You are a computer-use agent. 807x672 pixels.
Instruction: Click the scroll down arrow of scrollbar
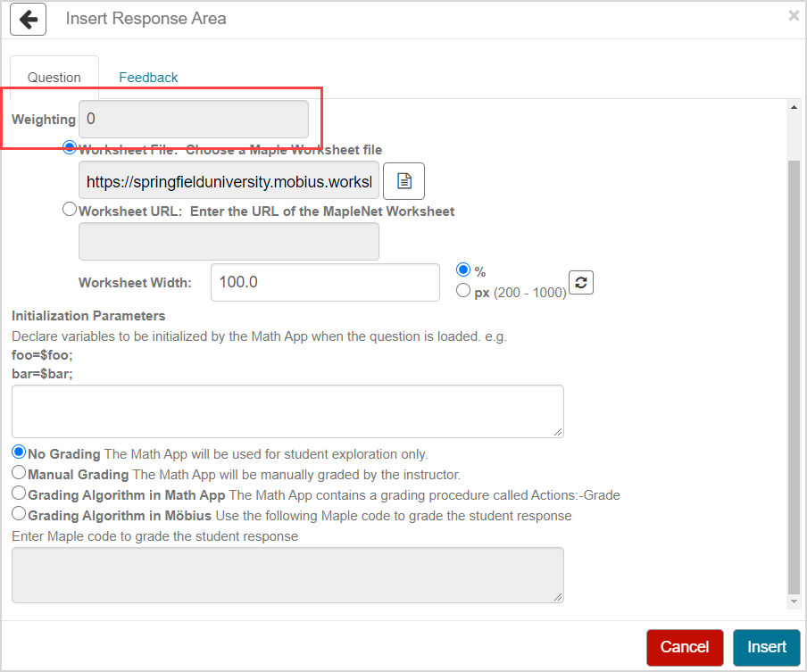pos(793,603)
